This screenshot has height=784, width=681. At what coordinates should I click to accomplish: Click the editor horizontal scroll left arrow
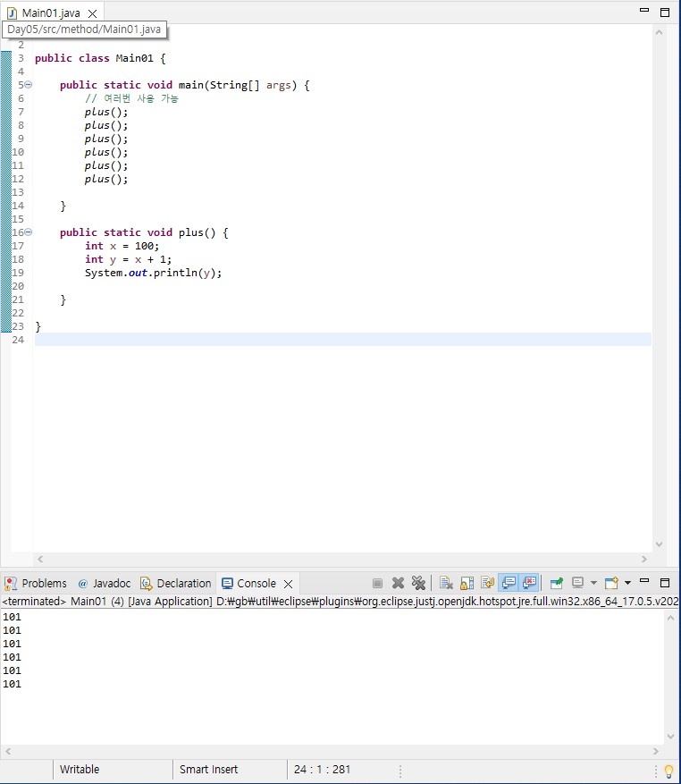40,559
